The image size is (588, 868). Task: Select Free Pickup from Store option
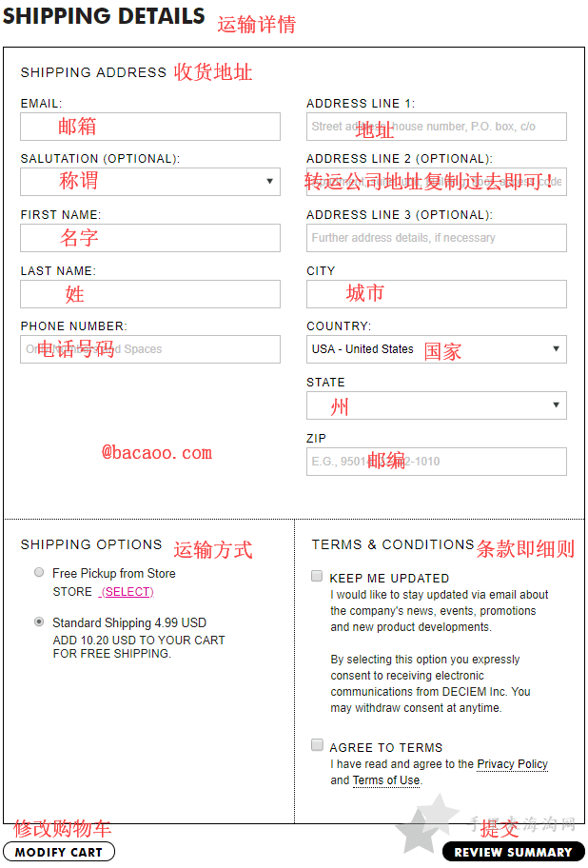tap(39, 572)
